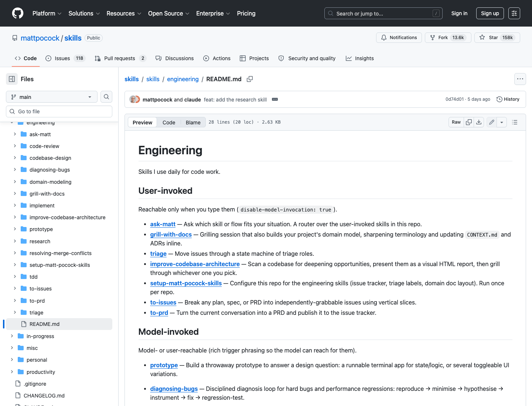Open the edit options dropdown arrow
Viewport: 532px width, 406px height.
click(x=502, y=122)
